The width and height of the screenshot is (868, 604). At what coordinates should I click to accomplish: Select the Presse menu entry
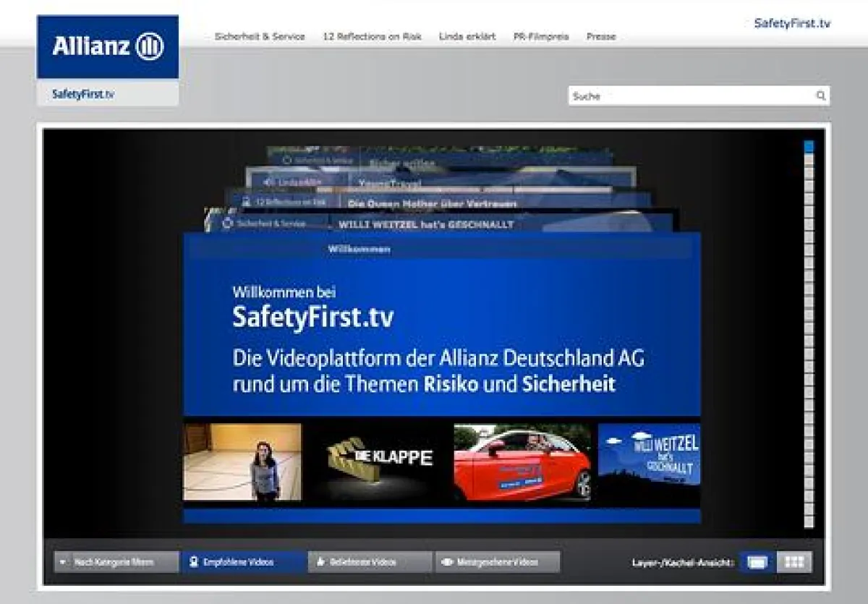point(601,36)
